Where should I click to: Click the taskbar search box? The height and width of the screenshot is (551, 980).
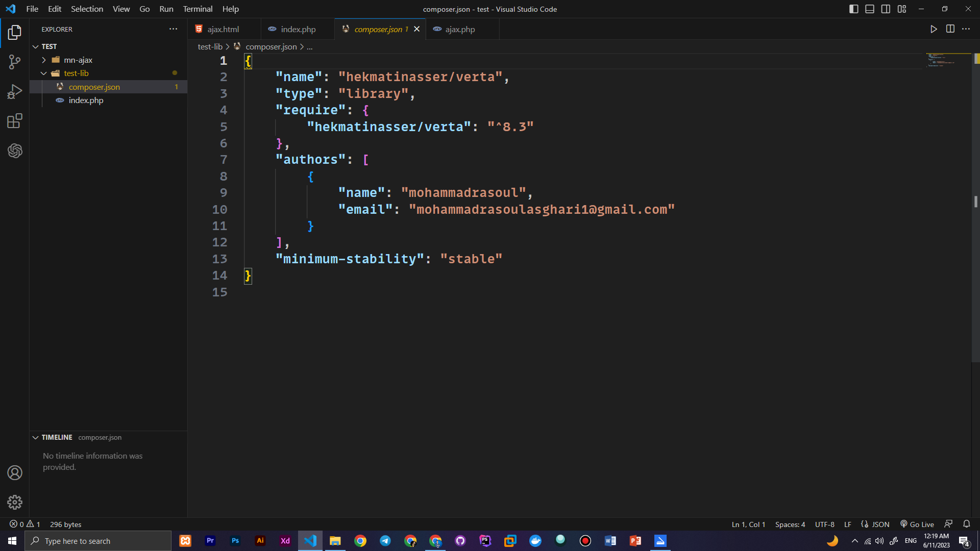[98, 541]
